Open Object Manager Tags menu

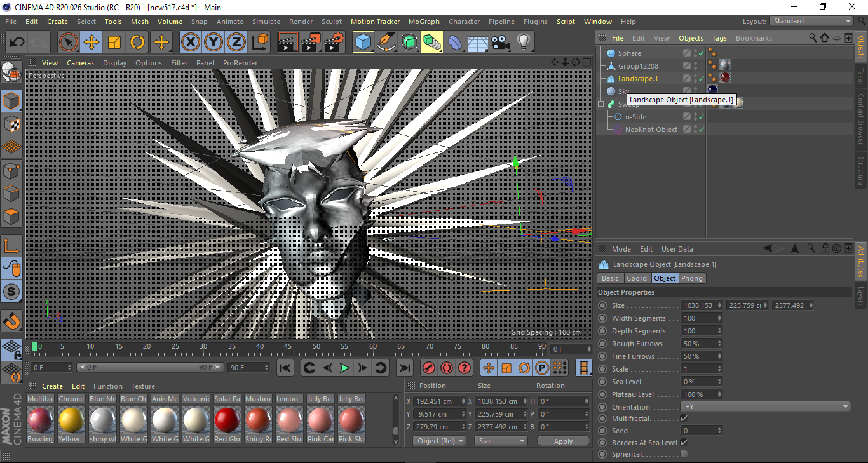719,38
